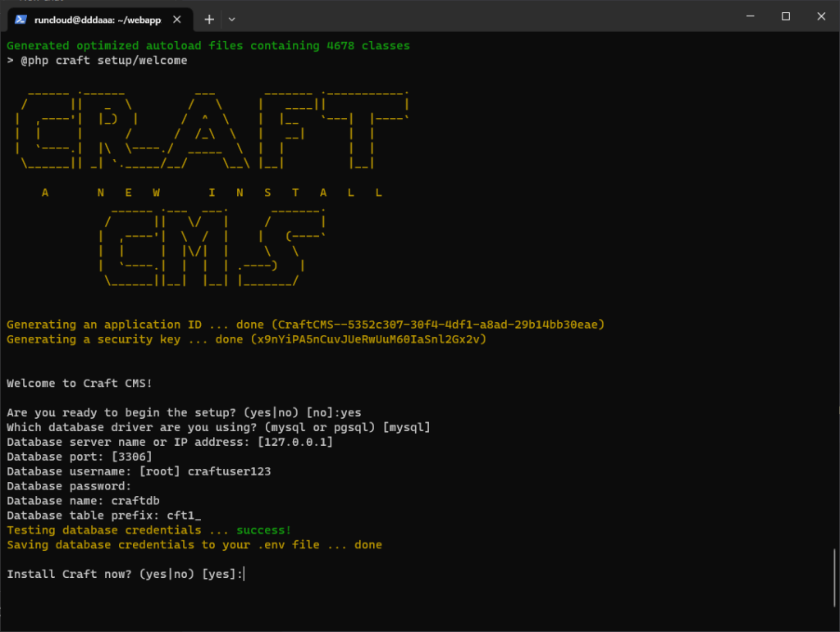The width and height of the screenshot is (840, 632).
Task: Minimize the terminal window
Action: pyautogui.click(x=750, y=16)
